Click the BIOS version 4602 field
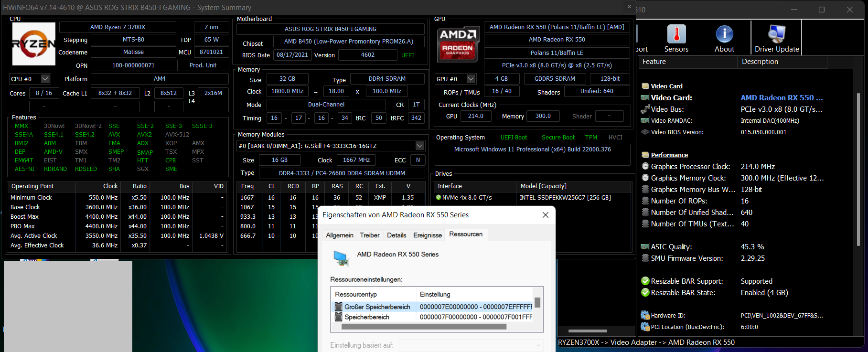This screenshot has width=868, height=352. click(x=367, y=55)
